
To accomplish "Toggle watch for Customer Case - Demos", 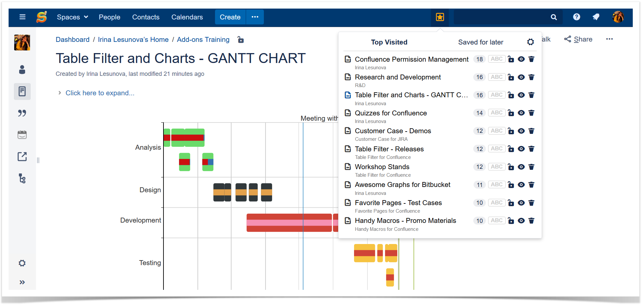I will pyautogui.click(x=521, y=131).
